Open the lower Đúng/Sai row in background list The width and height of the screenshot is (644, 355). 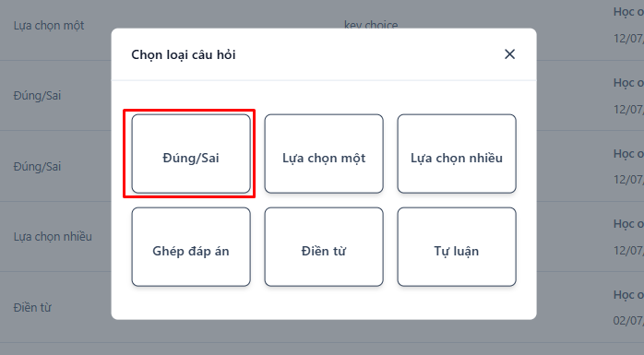click(37, 166)
